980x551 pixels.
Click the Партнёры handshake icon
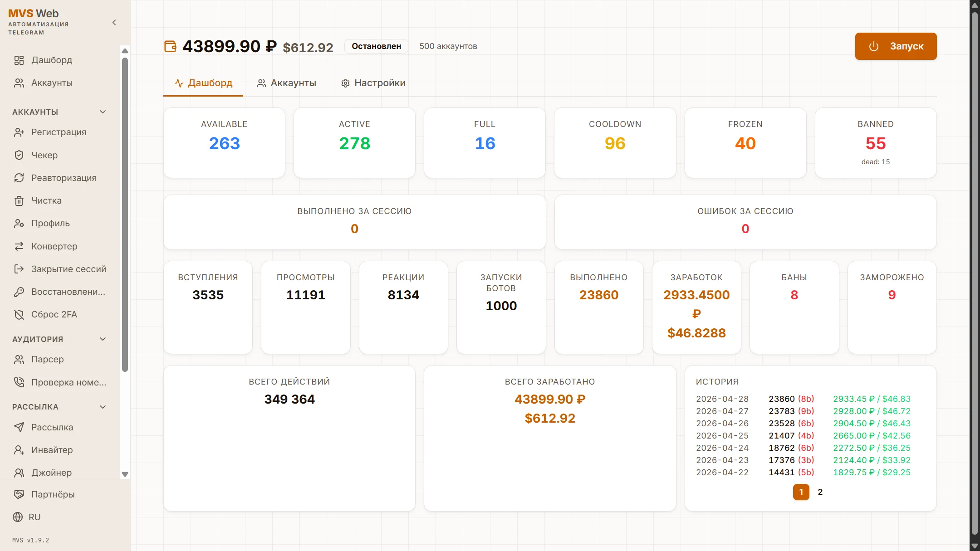pyautogui.click(x=19, y=494)
